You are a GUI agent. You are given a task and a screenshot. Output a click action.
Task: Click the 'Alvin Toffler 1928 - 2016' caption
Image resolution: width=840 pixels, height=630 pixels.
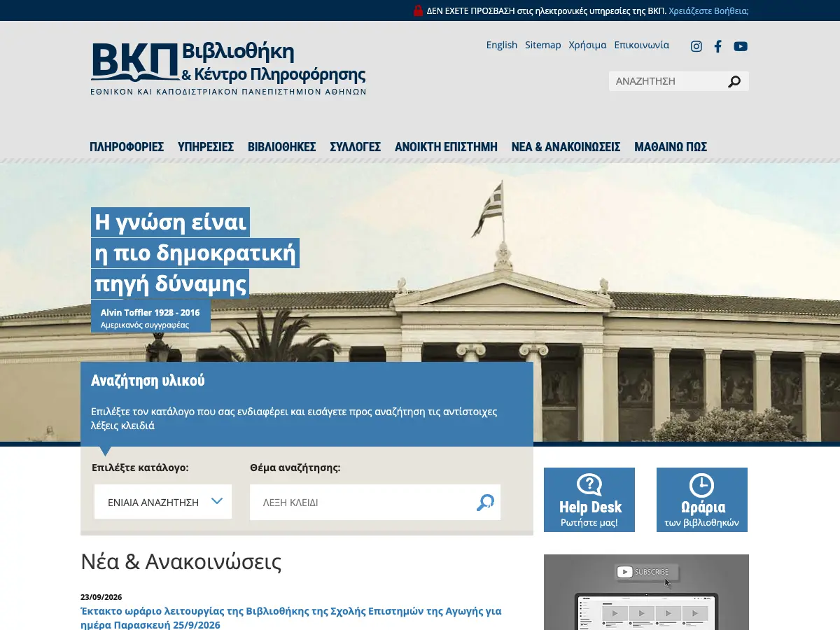pyautogui.click(x=150, y=312)
